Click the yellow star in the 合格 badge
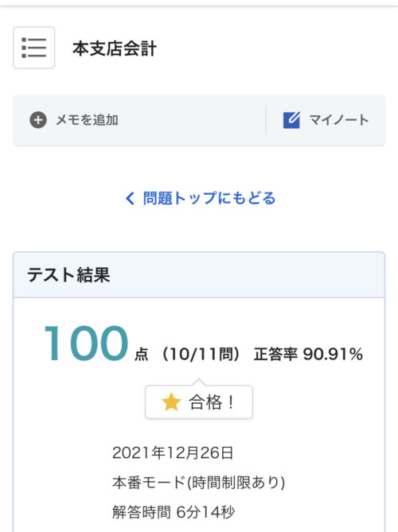 click(x=171, y=402)
